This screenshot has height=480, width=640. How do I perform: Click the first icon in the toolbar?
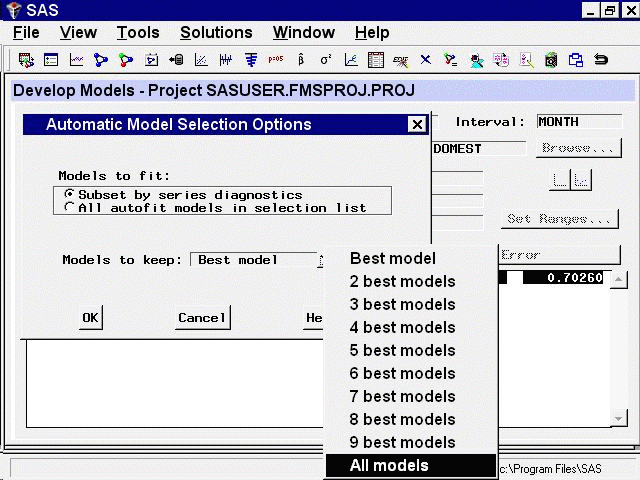(x=25, y=60)
